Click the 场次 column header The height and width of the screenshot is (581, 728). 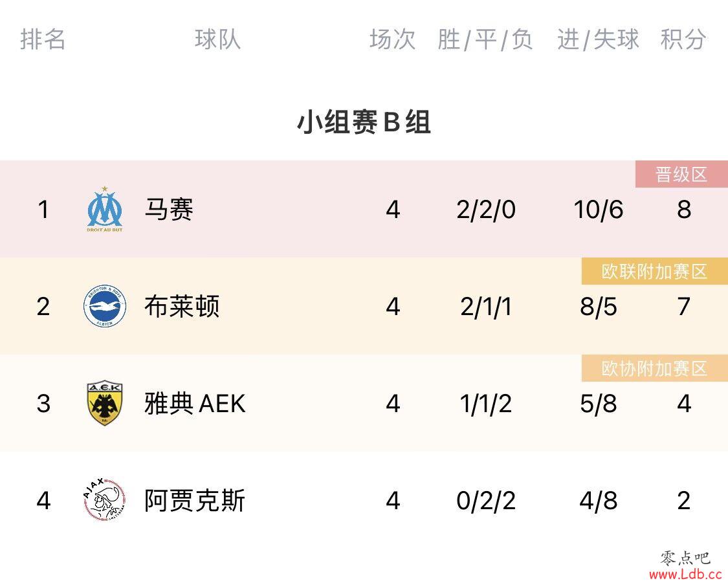point(392,39)
